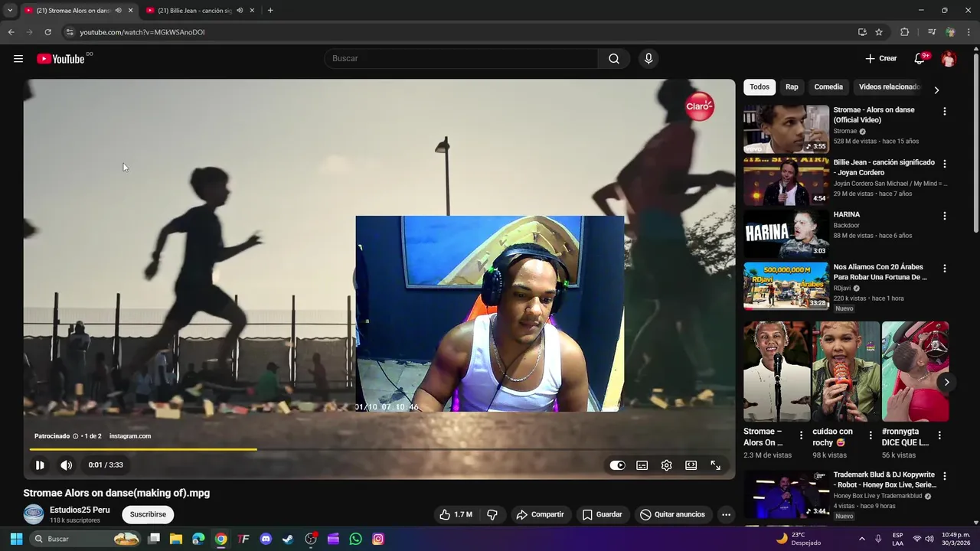Viewport: 980px width, 551px height.
Task: Show next category chips with arrow
Action: pos(936,90)
